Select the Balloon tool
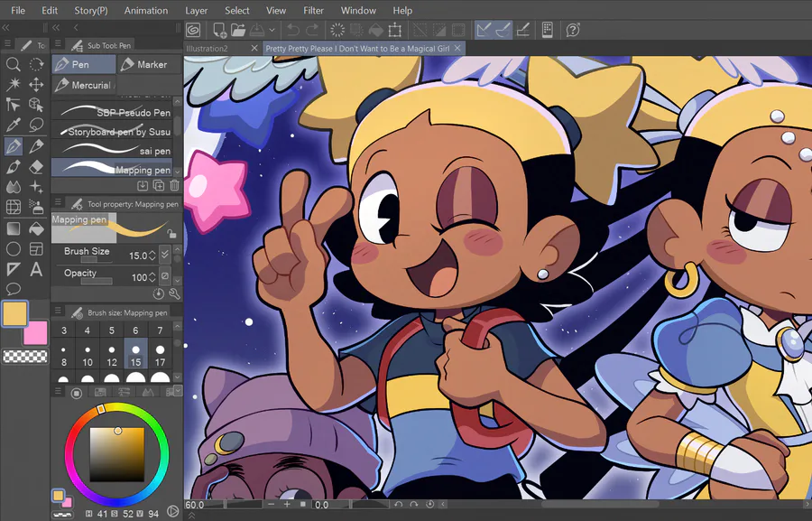 pyautogui.click(x=14, y=289)
